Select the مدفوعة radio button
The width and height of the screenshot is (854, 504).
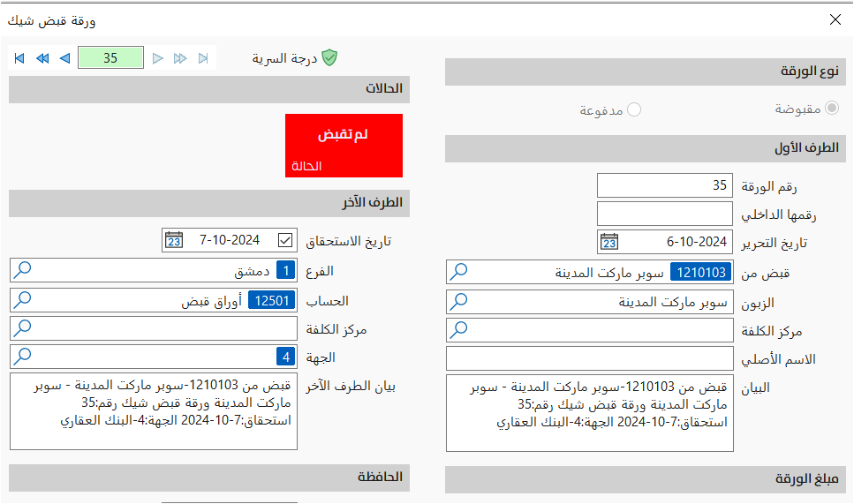pos(634,109)
